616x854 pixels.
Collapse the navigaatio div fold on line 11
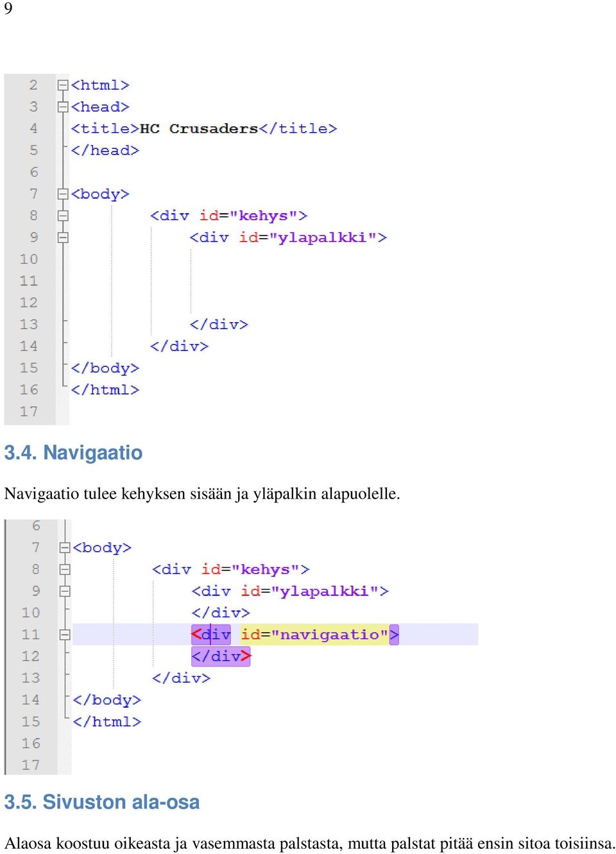pyautogui.click(x=65, y=635)
